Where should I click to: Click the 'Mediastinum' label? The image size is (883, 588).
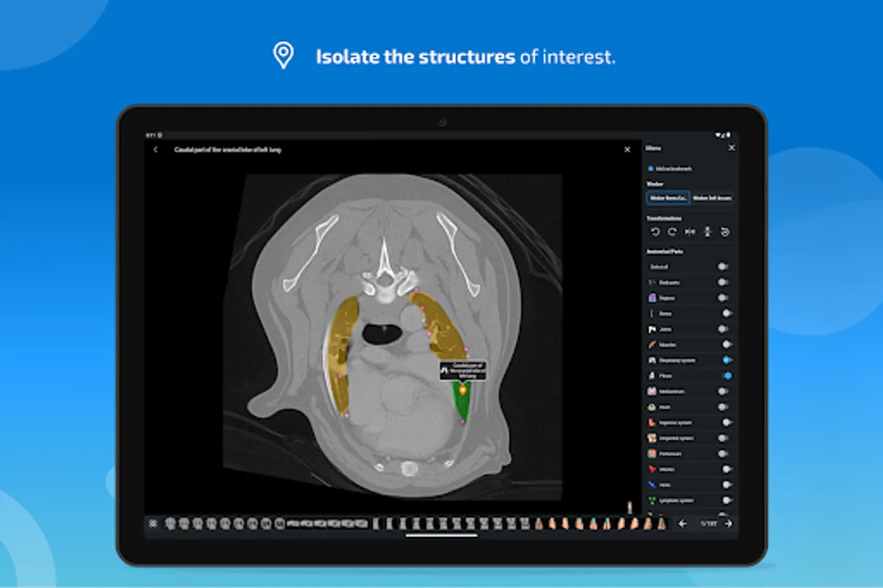(x=672, y=392)
